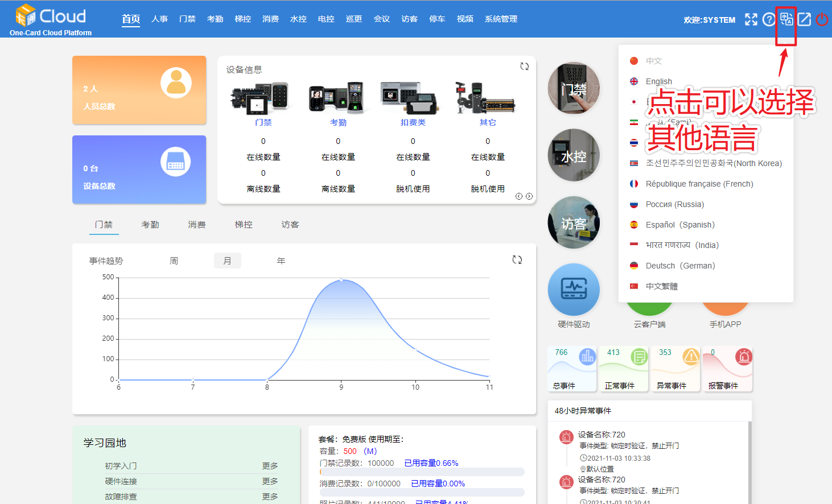Image resolution: width=832 pixels, height=504 pixels.
Task: Open the 总事件 total events tile
Action: tap(572, 369)
